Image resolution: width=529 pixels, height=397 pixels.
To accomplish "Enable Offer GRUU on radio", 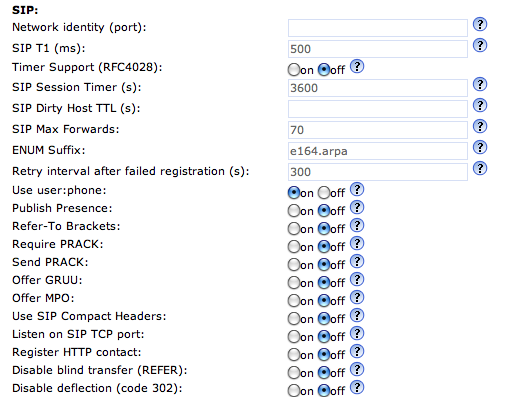I will 294,283.
